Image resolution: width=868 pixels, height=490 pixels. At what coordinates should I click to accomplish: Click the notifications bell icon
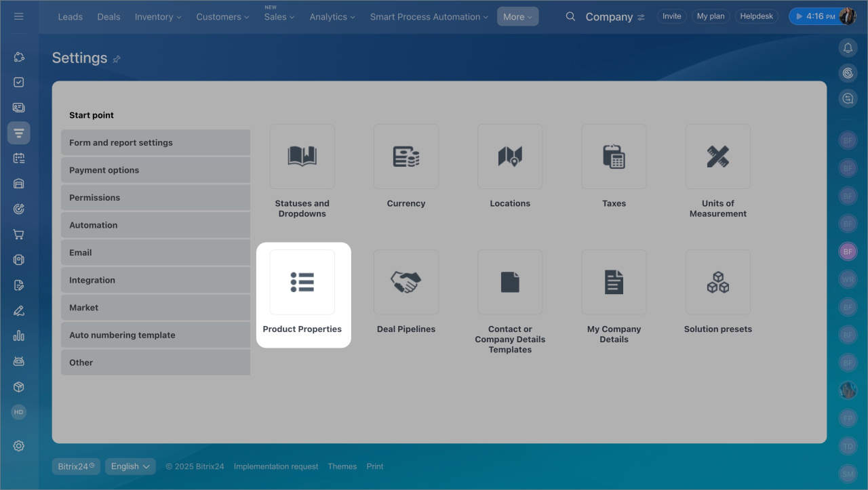tap(848, 47)
